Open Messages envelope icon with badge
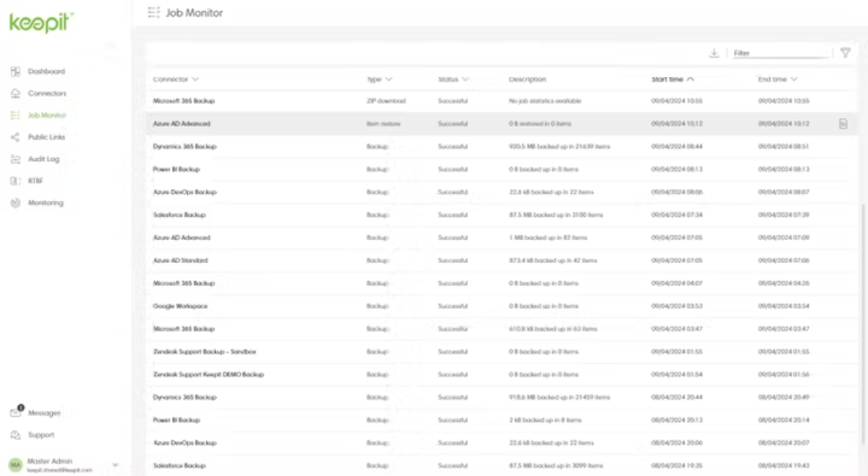Viewport: 868px width, 476px height. pyautogui.click(x=17, y=412)
